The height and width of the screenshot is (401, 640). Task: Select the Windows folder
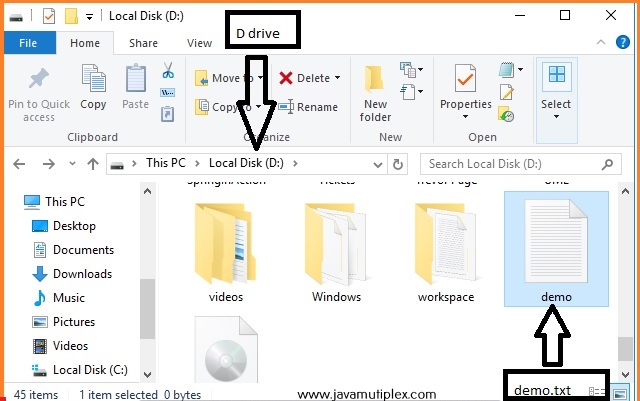(x=336, y=252)
